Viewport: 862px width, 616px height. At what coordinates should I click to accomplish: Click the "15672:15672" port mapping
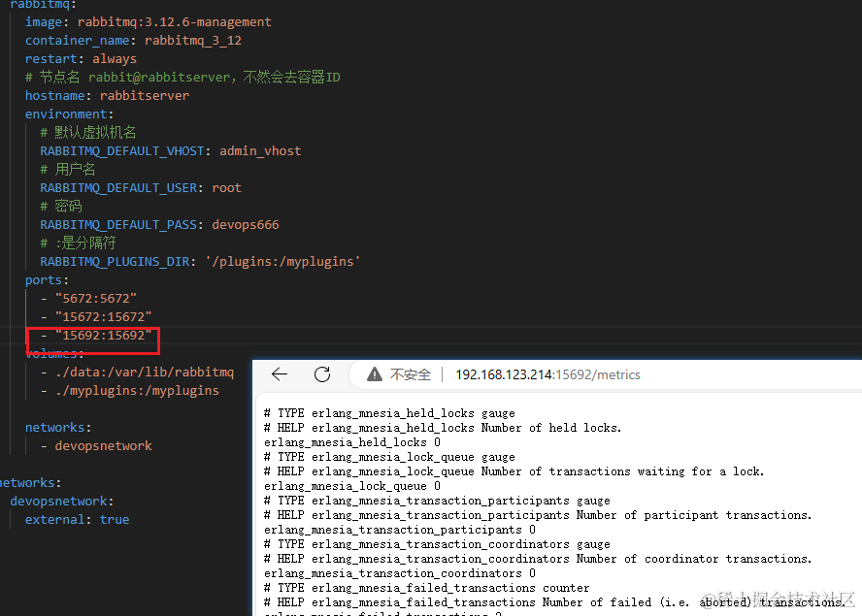[103, 317]
